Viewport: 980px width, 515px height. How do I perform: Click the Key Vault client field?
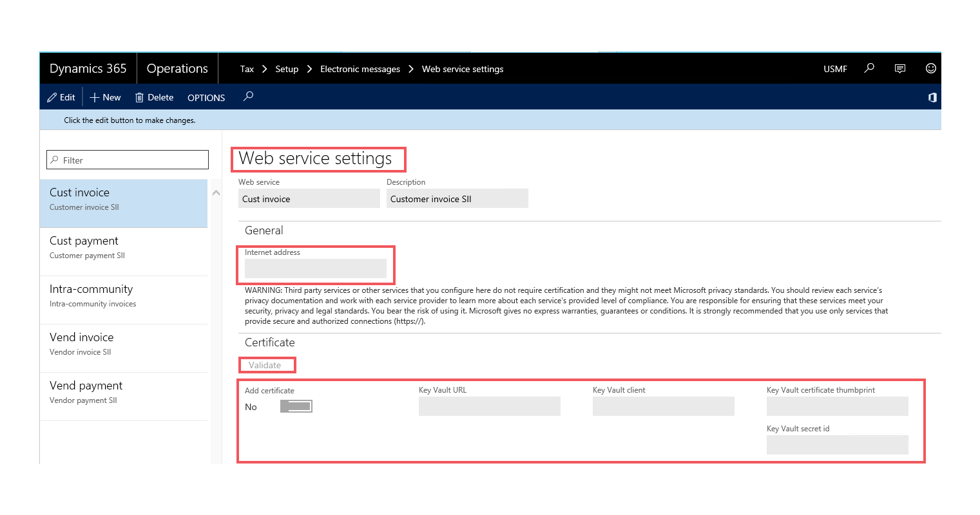(x=664, y=406)
